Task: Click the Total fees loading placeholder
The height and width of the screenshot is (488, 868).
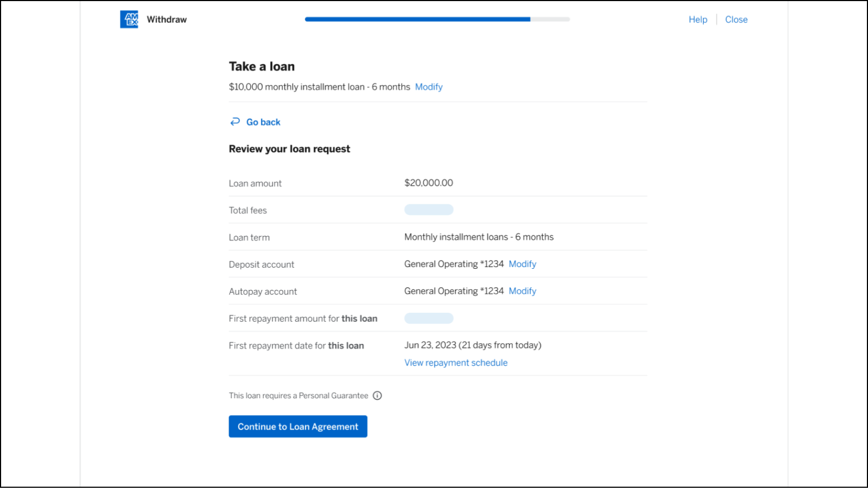Action: coord(429,210)
